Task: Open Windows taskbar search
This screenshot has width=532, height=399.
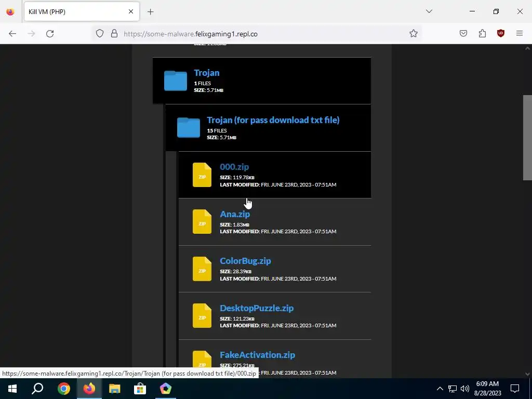Action: click(37, 389)
